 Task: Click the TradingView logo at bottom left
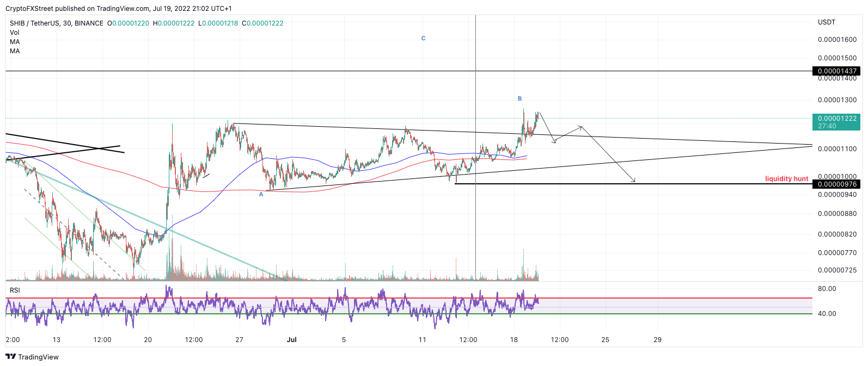32,357
